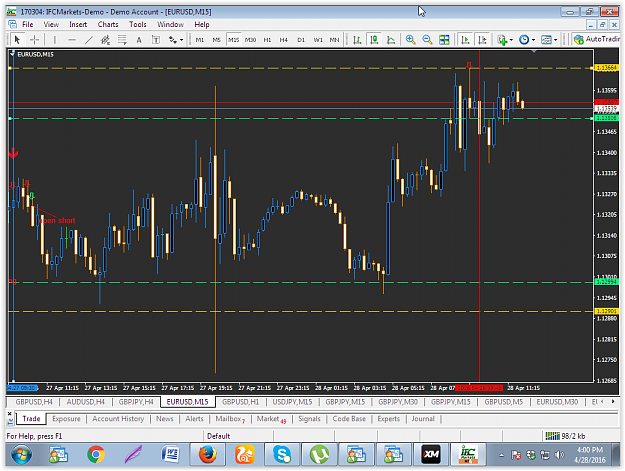Open the Tools menu
The height and width of the screenshot is (471, 625).
pyautogui.click(x=138, y=24)
